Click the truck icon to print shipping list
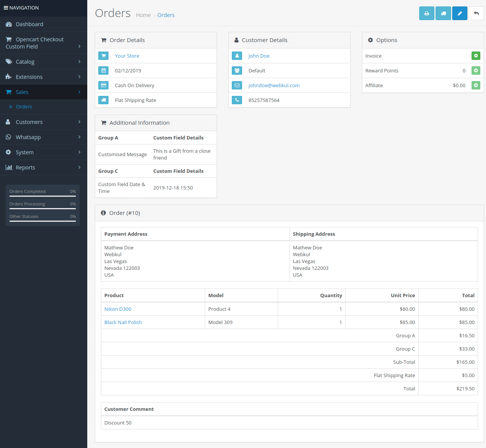 [443, 13]
